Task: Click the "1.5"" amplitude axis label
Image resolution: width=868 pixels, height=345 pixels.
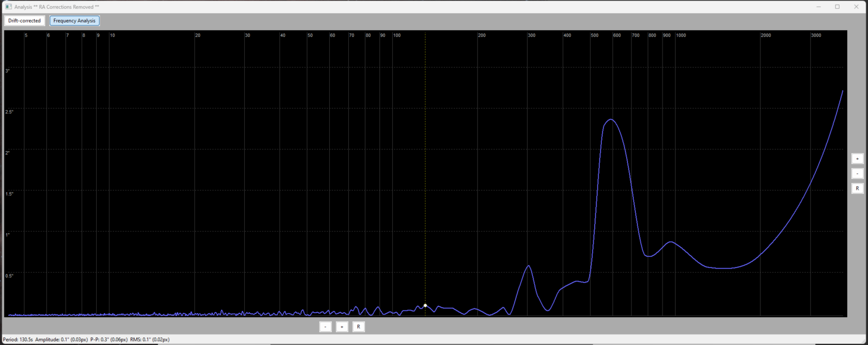Action: point(9,194)
